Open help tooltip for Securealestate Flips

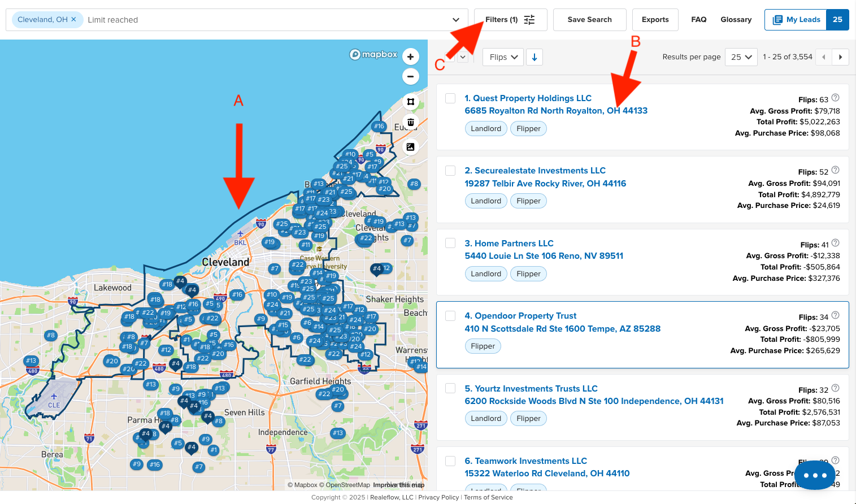tap(836, 170)
